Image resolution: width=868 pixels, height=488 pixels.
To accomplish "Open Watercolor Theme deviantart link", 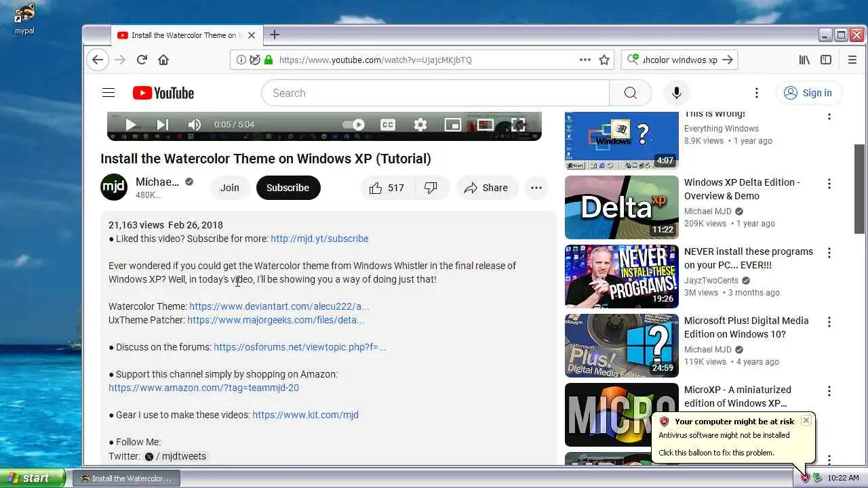I will pos(279,306).
